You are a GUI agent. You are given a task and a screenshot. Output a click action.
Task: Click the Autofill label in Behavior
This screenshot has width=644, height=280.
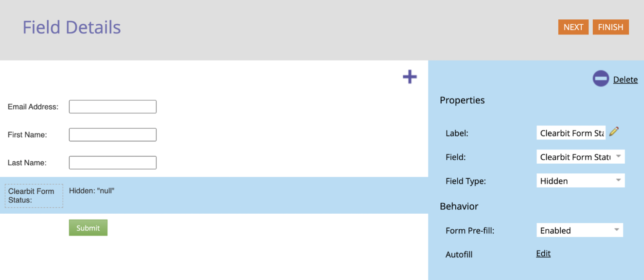[459, 254]
